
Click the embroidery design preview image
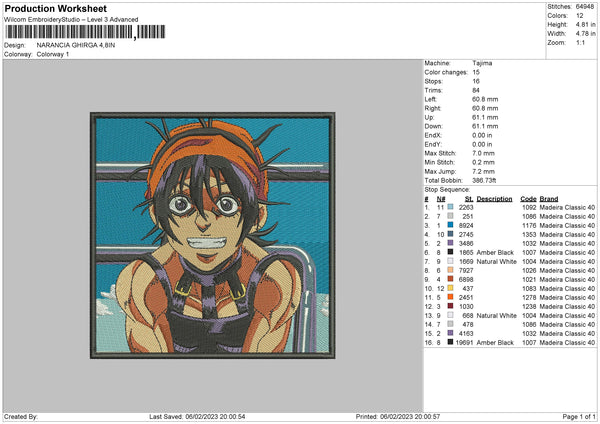(x=213, y=235)
